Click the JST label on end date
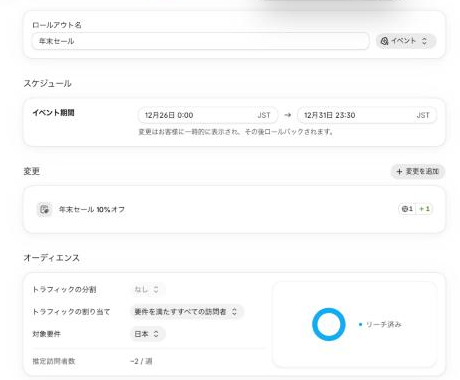 [423, 115]
